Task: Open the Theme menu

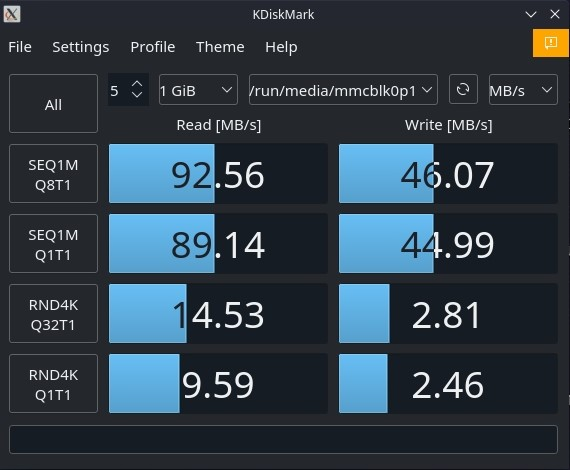Action: click(x=220, y=47)
